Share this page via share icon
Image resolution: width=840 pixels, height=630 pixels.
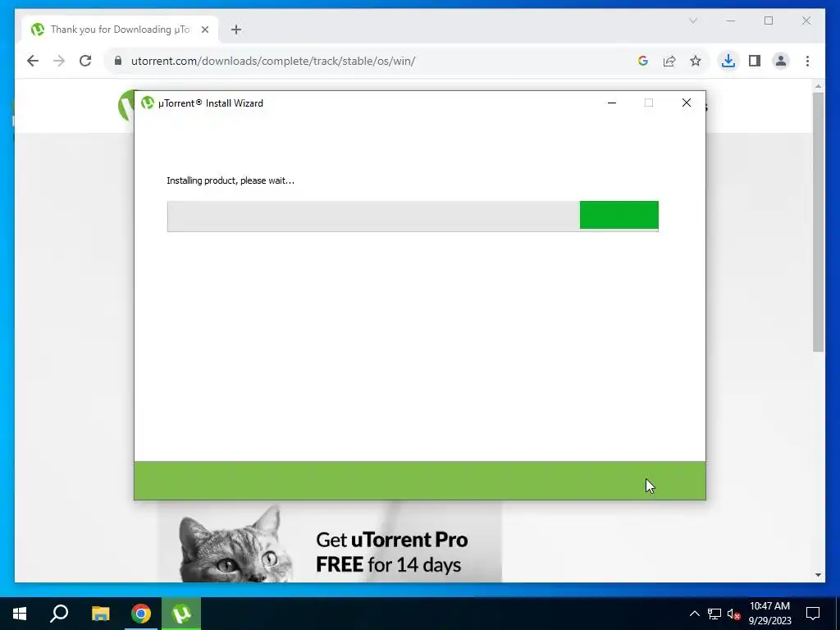click(669, 61)
